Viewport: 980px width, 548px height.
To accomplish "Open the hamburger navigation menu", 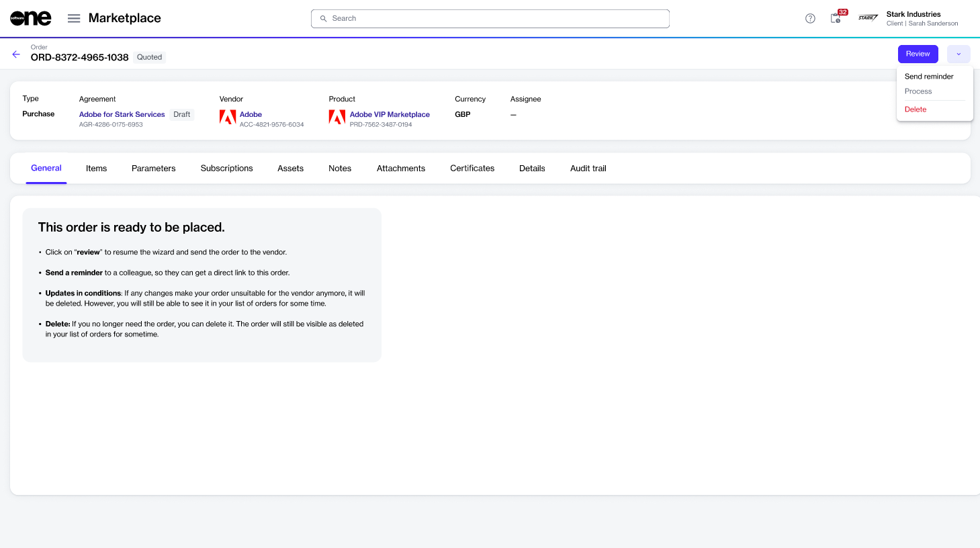I will 74,18.
